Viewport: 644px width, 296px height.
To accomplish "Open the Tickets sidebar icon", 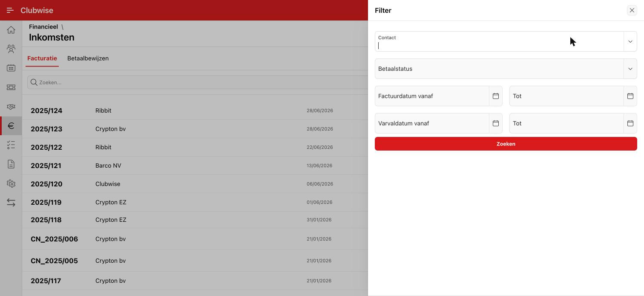I will coord(11,87).
